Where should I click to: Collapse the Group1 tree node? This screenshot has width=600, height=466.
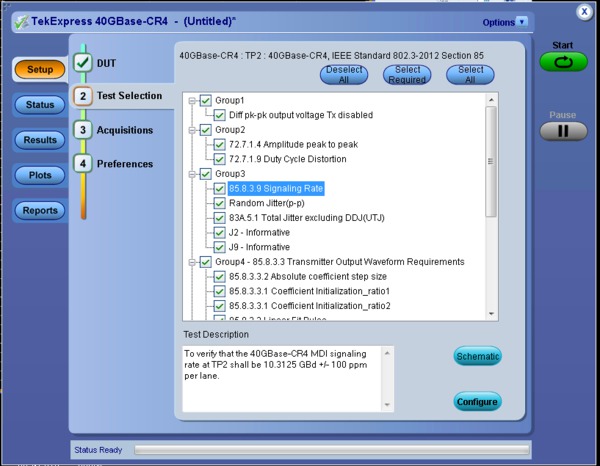coord(192,101)
